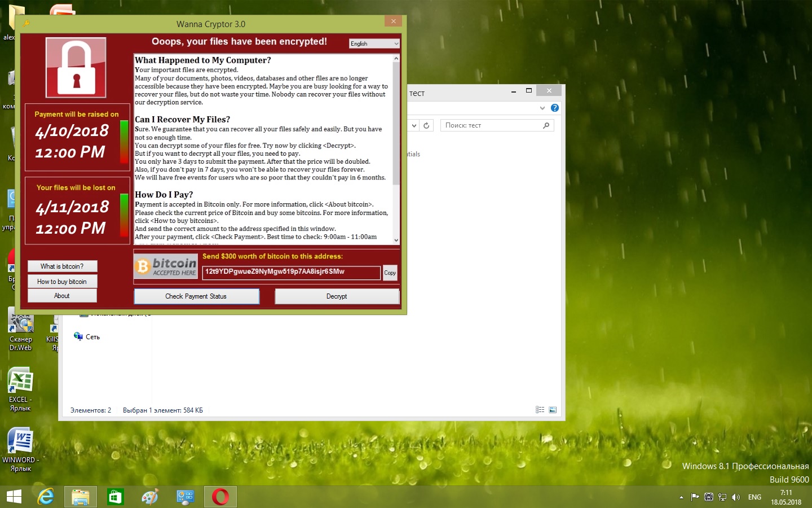Open the network status tray icon
The image size is (812, 508).
coord(722,497)
